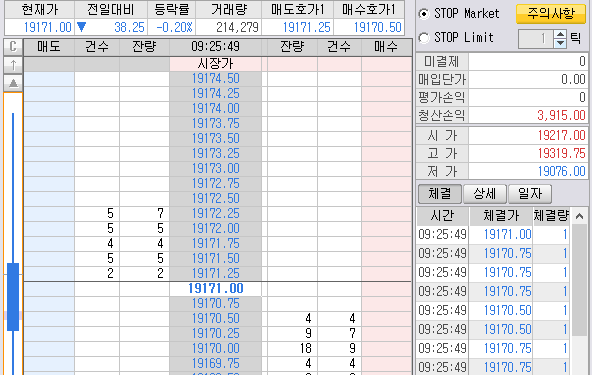The width and height of the screenshot is (592, 375).
Task: Open the 주의사항 notice button
Action: point(551,14)
